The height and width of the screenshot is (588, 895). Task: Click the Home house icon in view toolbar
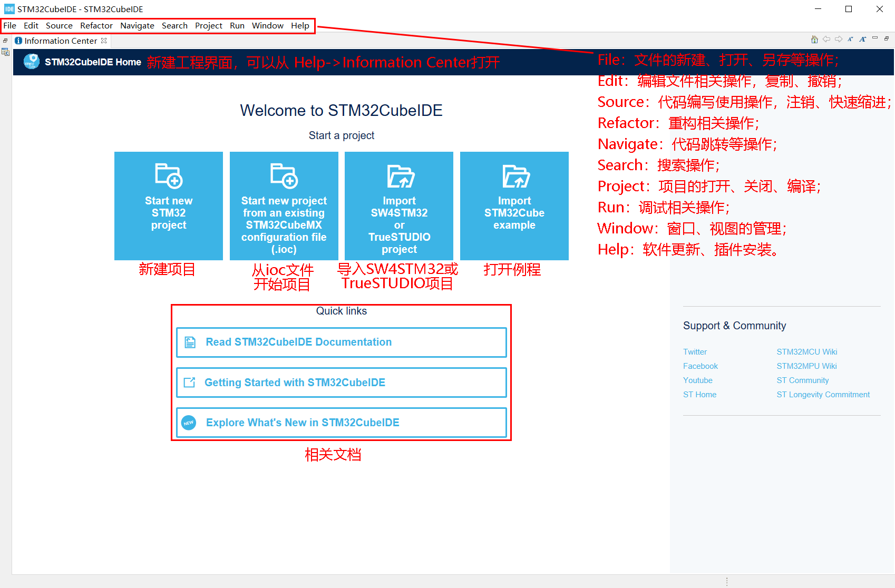814,39
